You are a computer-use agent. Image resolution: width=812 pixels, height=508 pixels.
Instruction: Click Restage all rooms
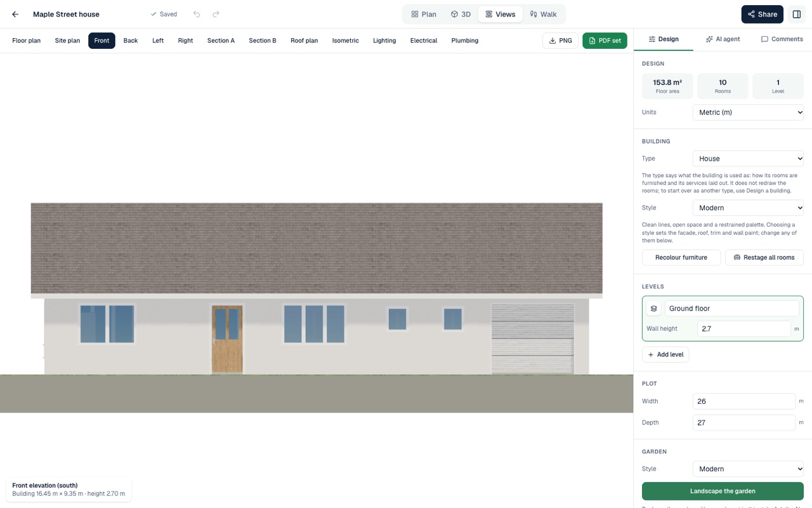tap(764, 257)
